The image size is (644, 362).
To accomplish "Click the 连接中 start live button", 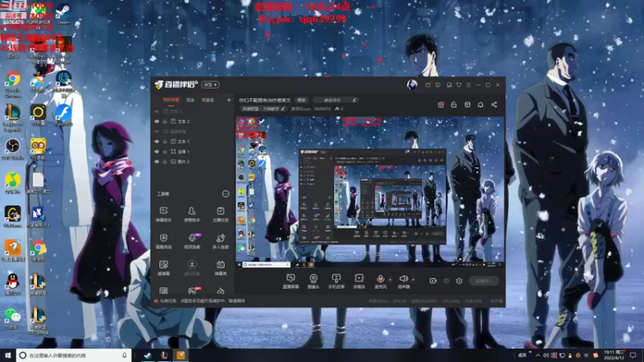I will coord(484,281).
